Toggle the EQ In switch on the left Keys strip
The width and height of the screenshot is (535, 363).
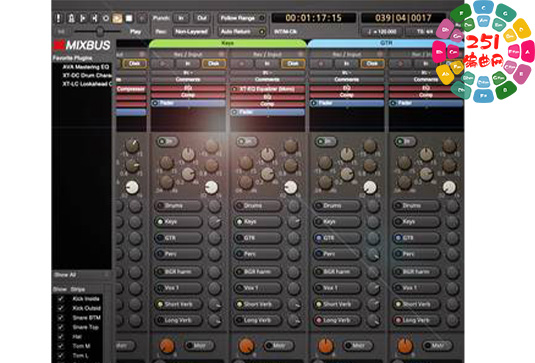167,141
